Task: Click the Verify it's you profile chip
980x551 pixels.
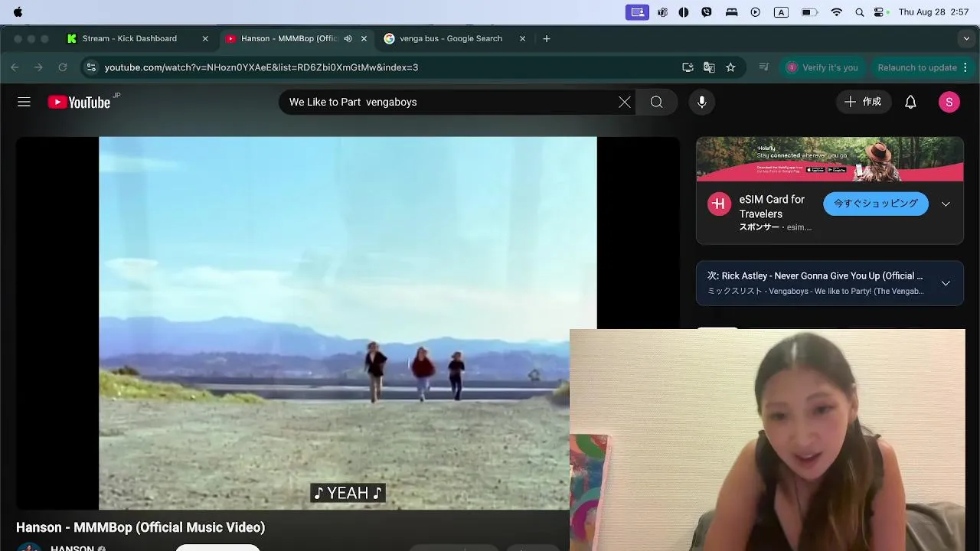Action: pyautogui.click(x=822, y=67)
